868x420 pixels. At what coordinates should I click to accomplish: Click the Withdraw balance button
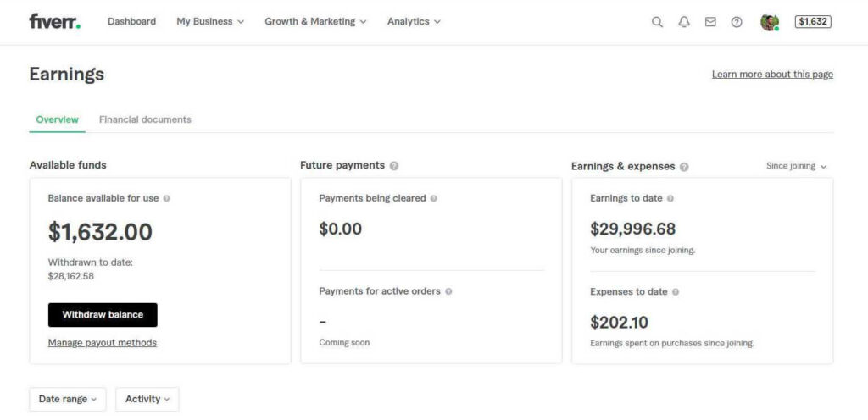(x=103, y=315)
